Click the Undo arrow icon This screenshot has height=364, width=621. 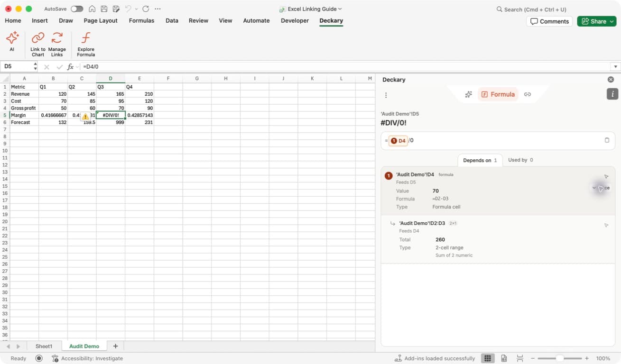point(128,9)
